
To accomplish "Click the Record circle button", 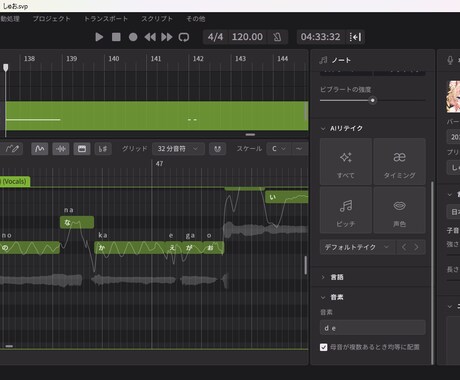I will 133,37.
